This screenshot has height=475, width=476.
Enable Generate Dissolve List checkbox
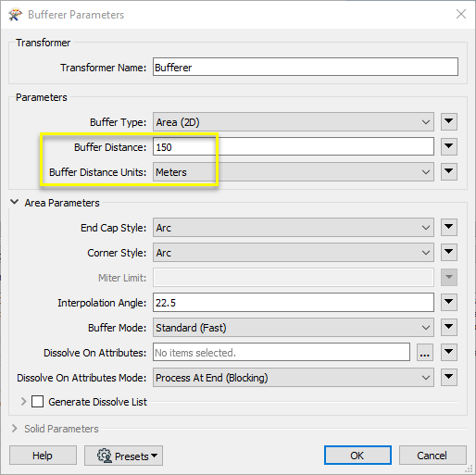pyautogui.click(x=37, y=402)
